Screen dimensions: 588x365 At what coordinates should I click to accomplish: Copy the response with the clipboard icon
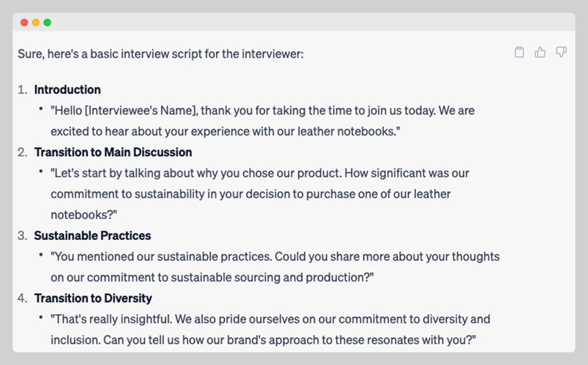[519, 52]
